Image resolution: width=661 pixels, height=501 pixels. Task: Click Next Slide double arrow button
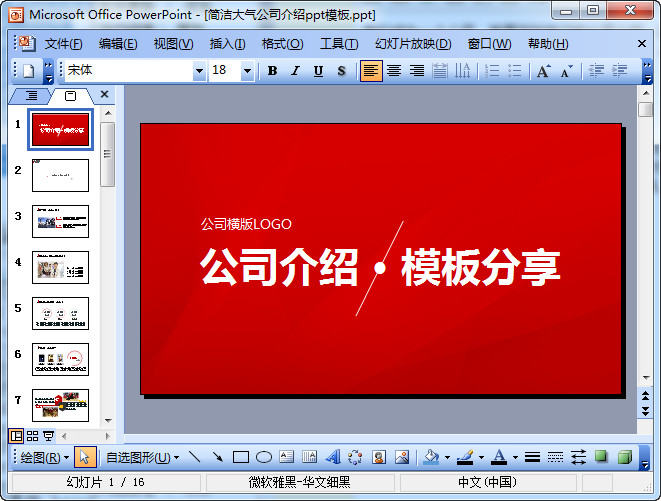coord(645,411)
